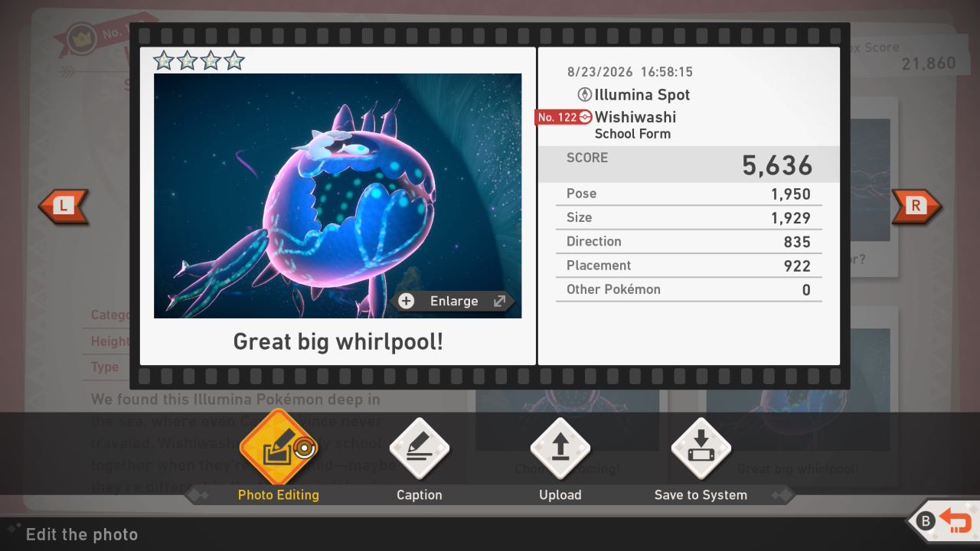Click the plus icon beside Enlarge
This screenshot has width=980, height=551.
tap(407, 301)
